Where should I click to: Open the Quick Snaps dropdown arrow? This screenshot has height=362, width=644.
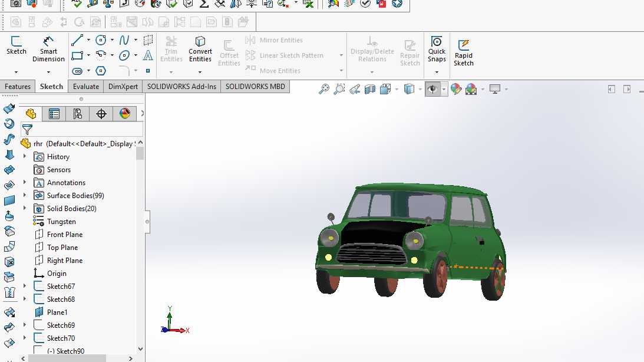(437, 73)
